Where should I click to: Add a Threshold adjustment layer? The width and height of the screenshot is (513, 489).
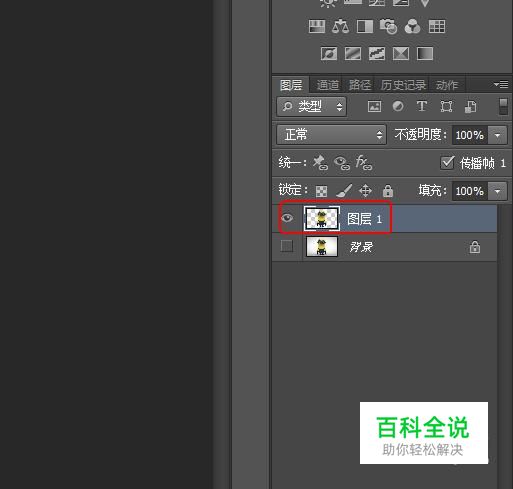click(377, 53)
